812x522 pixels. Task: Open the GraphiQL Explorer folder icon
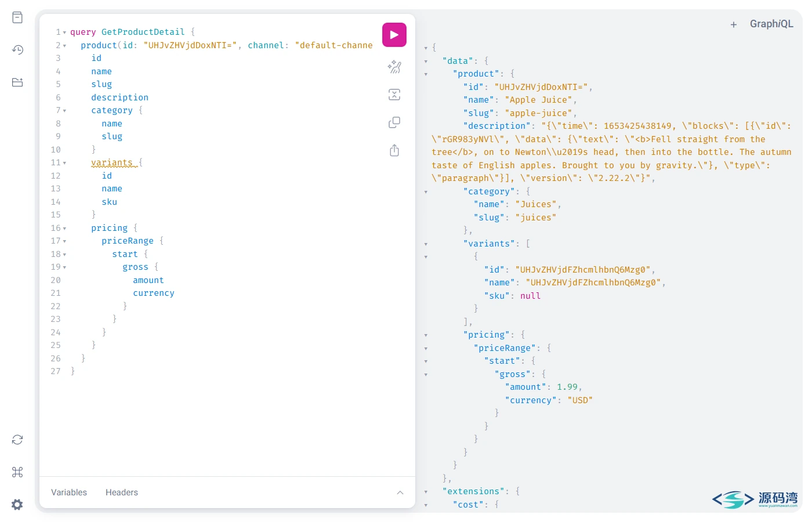pos(17,82)
